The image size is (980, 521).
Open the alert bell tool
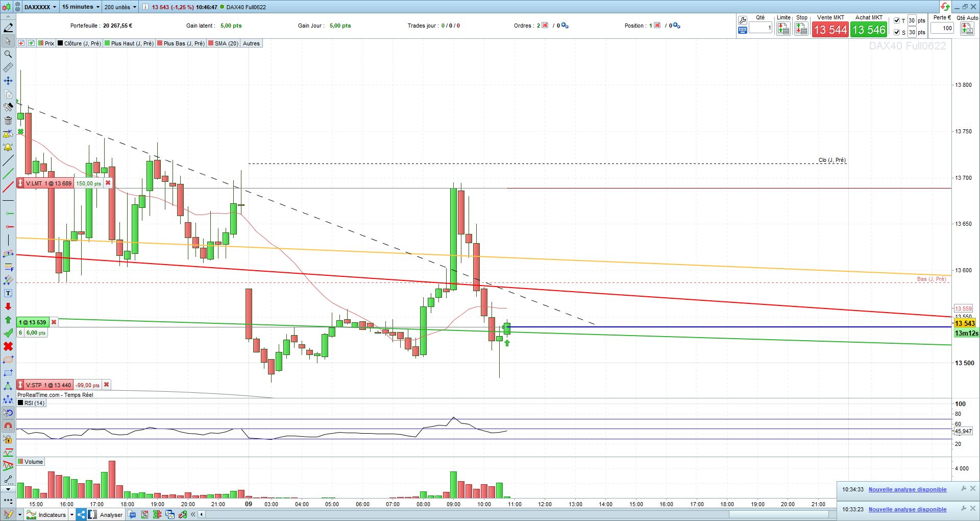tap(8, 148)
